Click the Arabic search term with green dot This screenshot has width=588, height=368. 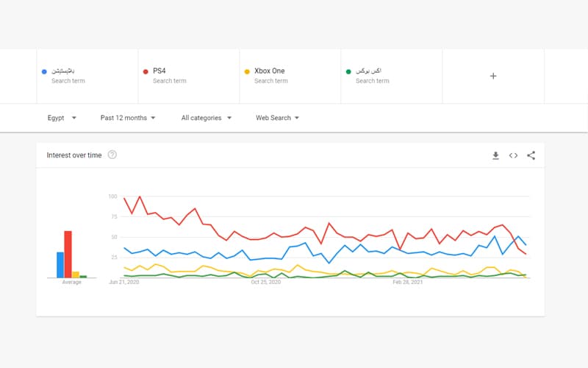tap(391, 76)
